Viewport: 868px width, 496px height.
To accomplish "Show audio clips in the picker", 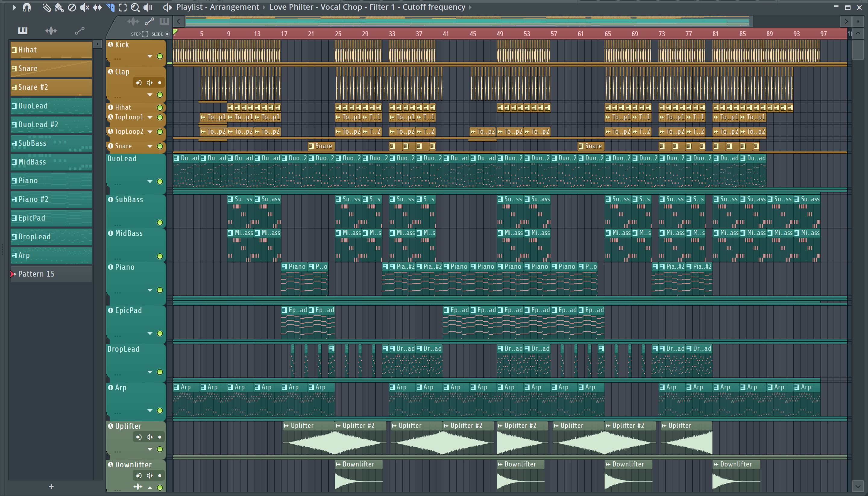I will point(51,31).
